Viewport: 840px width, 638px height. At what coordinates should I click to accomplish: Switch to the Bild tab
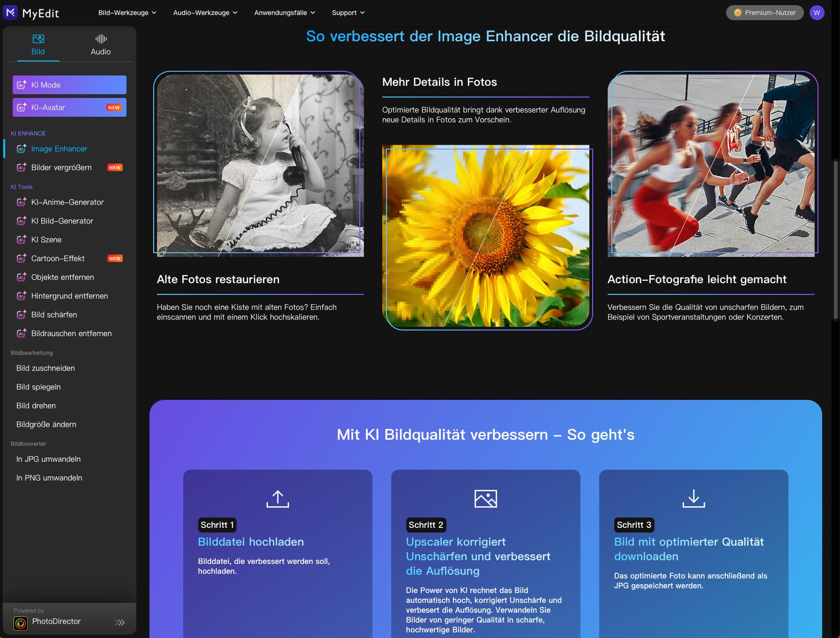point(38,45)
